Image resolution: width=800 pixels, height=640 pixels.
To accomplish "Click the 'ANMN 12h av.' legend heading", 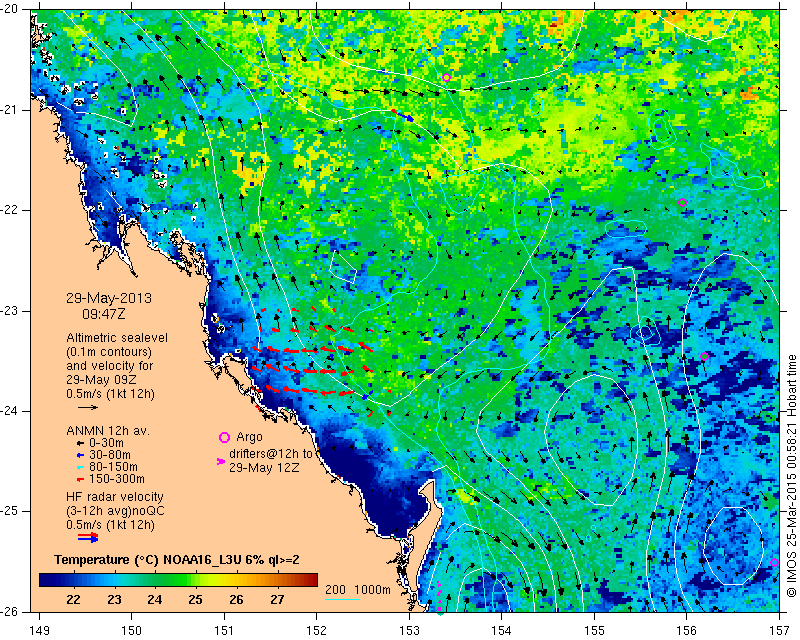I will coord(108,431).
